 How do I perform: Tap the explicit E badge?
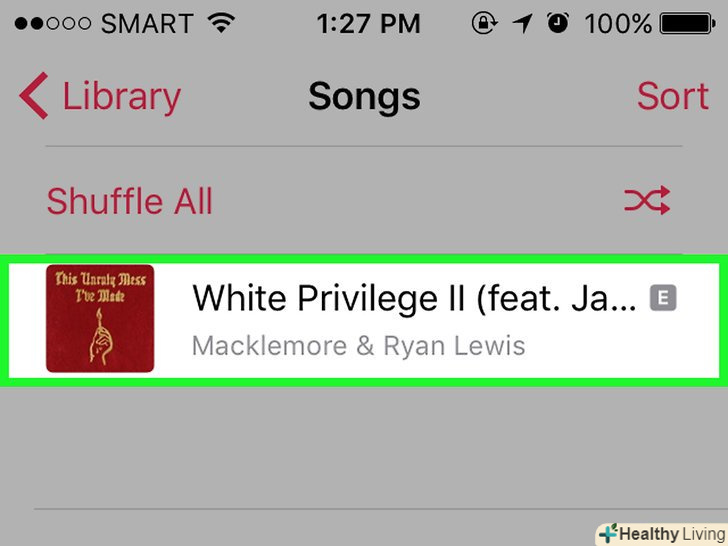[663, 298]
